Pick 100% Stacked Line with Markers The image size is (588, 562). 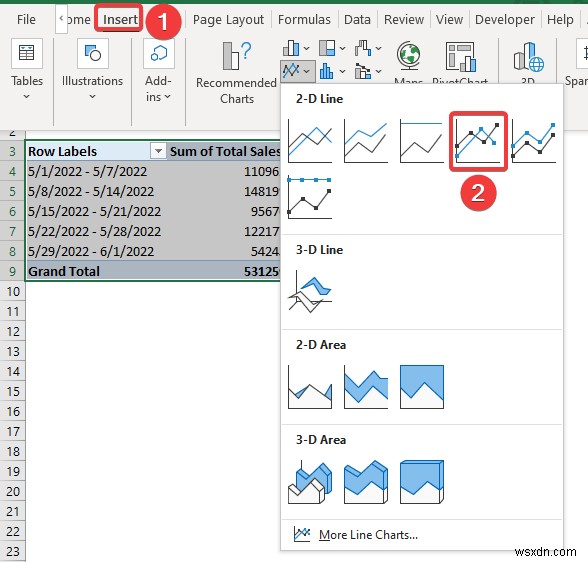point(310,197)
